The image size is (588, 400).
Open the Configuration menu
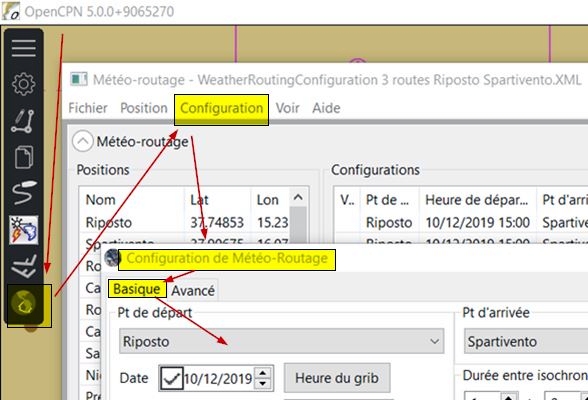click(221, 108)
